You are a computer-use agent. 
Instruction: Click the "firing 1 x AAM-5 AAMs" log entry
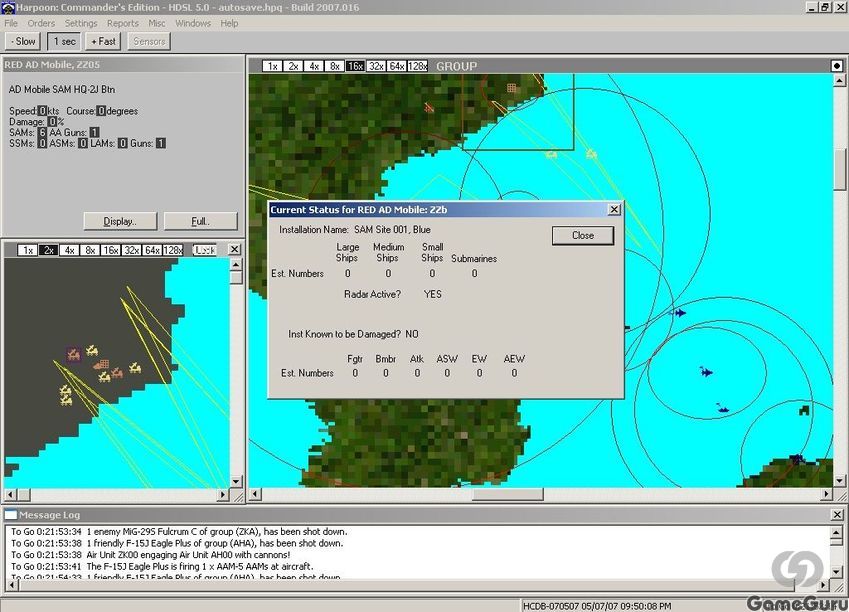pyautogui.click(x=162, y=567)
